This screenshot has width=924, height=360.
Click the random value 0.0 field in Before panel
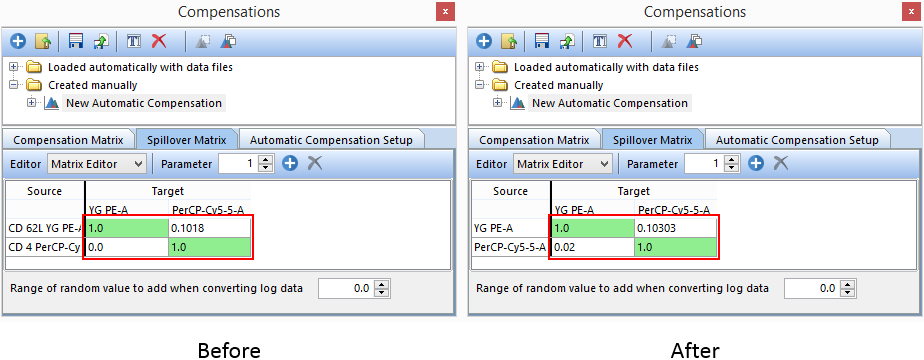[347, 289]
